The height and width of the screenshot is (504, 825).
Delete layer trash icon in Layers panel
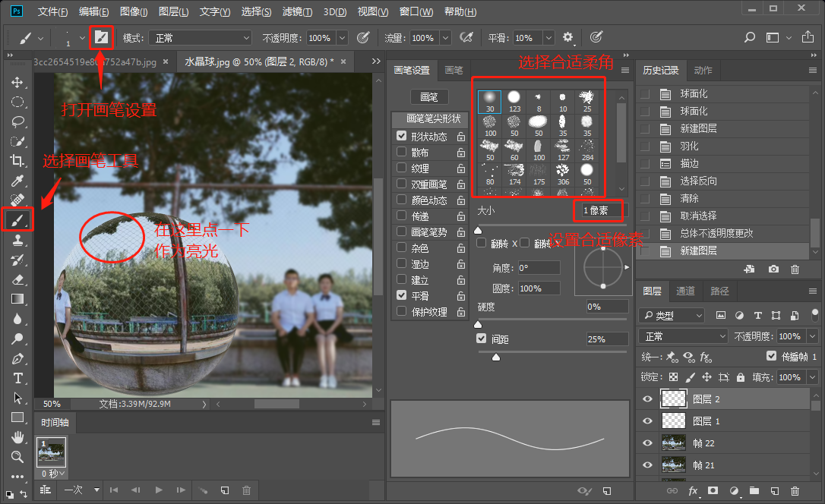pyautogui.click(x=795, y=490)
